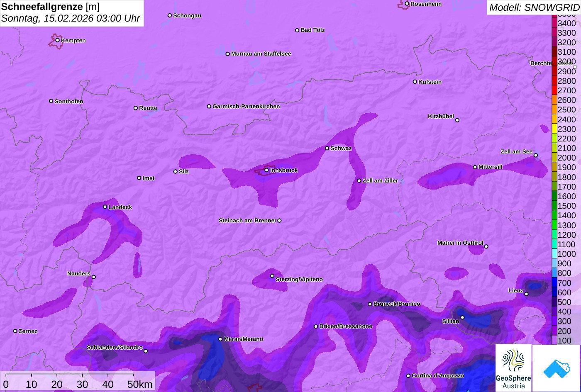581x392 pixels.
Task: Click the 50km scale bar end
Action: point(133,375)
